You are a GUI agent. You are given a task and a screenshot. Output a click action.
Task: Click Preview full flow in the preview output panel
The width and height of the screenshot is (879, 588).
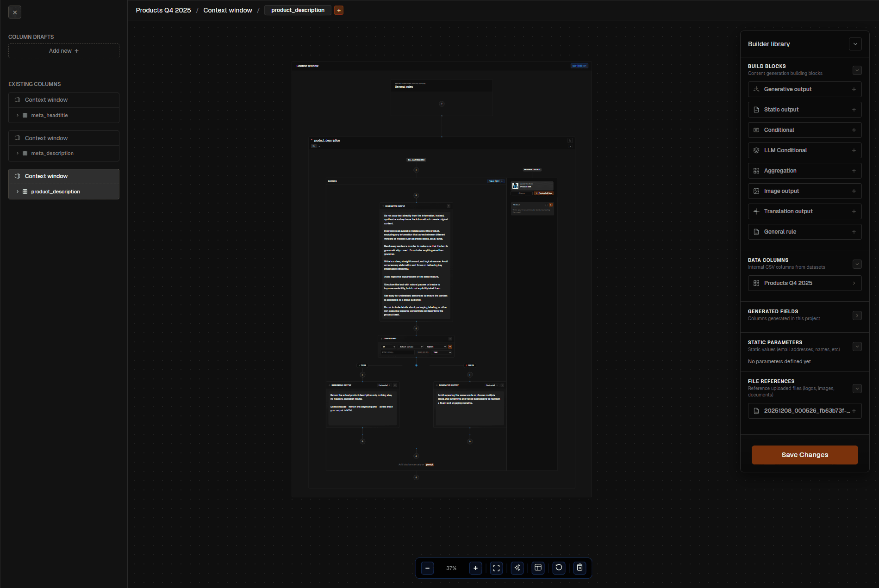click(x=545, y=193)
